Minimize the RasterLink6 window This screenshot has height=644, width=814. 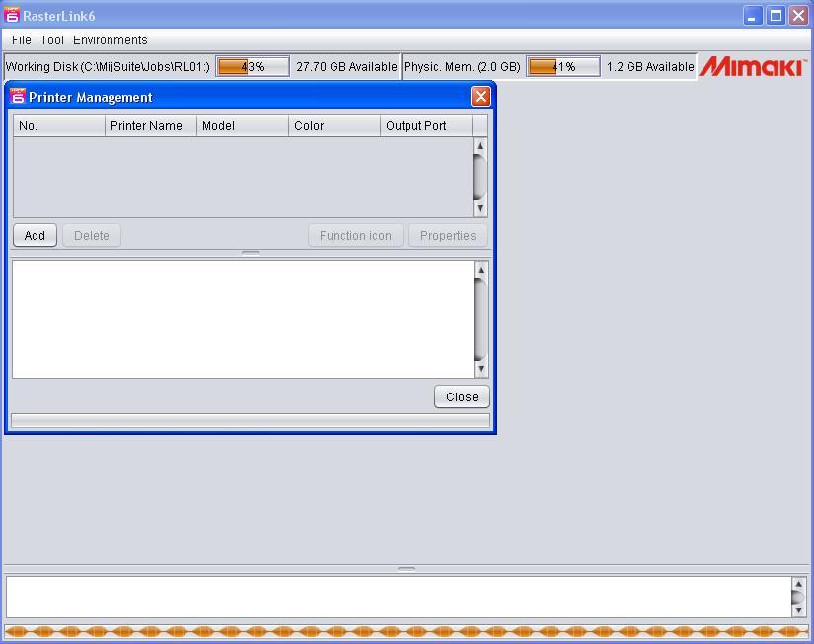(752, 16)
